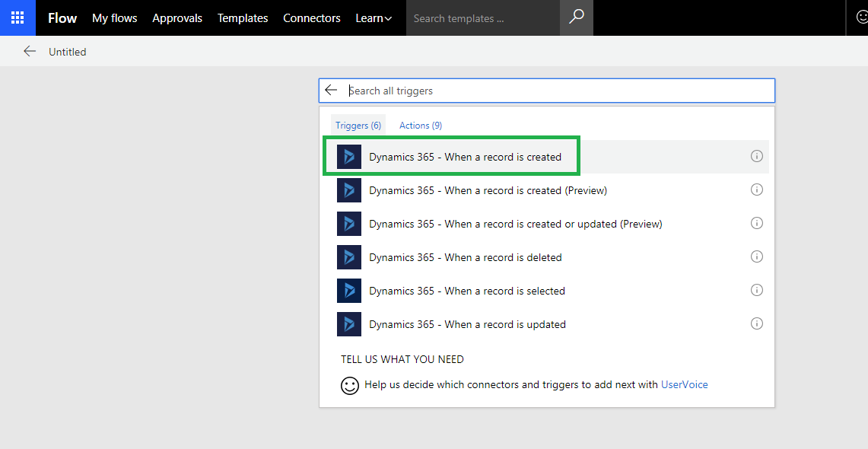Focus the Search templates field
This screenshot has height=449, width=868.
[483, 18]
